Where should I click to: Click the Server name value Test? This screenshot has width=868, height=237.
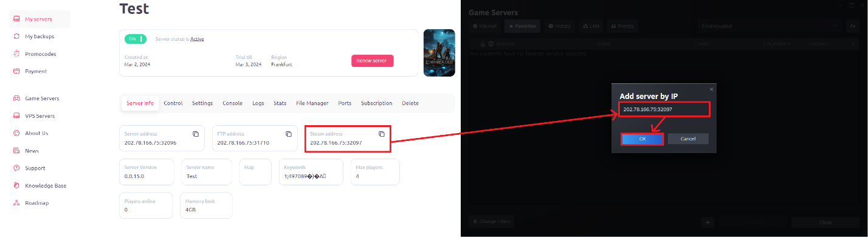tap(192, 176)
